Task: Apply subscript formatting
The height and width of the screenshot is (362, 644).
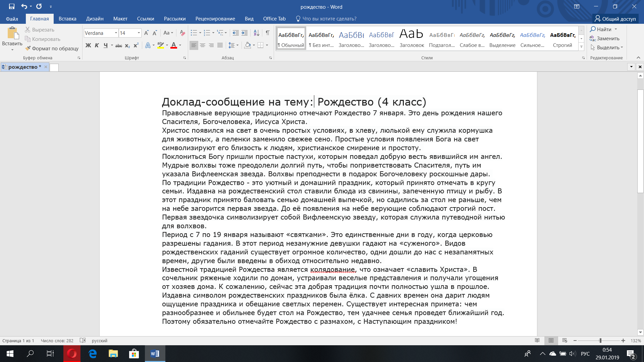Action: (127, 46)
